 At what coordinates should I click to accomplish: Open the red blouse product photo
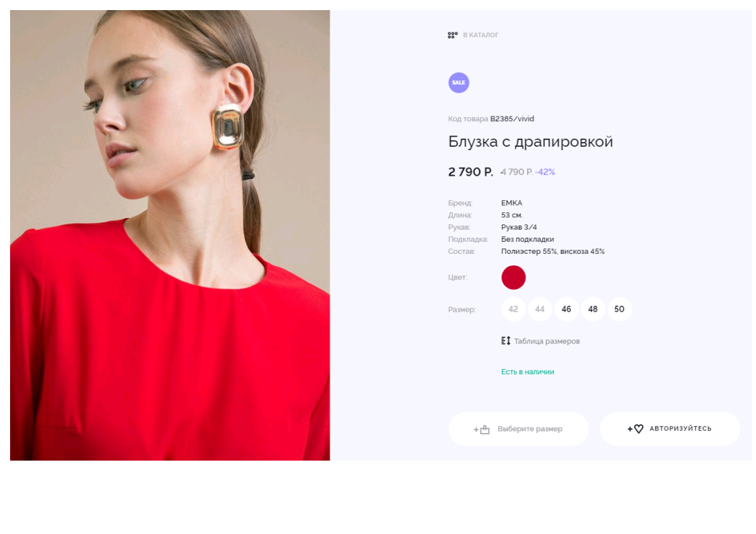[170, 235]
